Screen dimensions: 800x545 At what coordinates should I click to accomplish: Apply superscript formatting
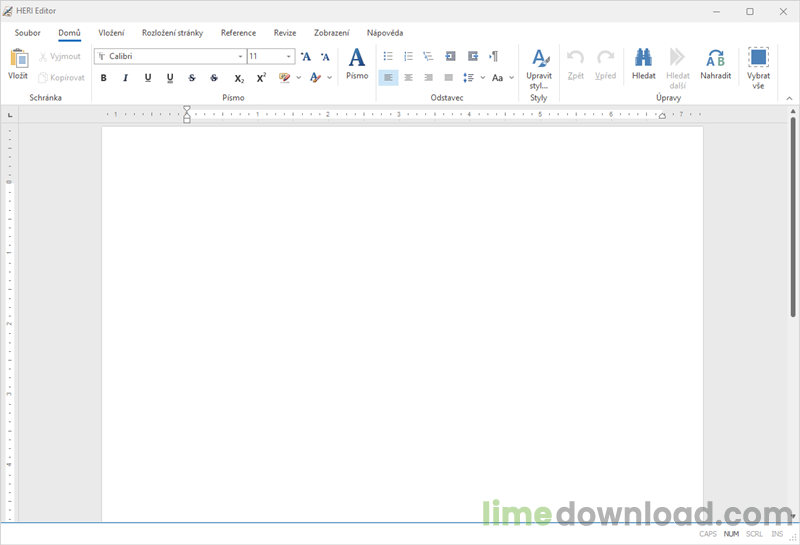pyautogui.click(x=261, y=78)
